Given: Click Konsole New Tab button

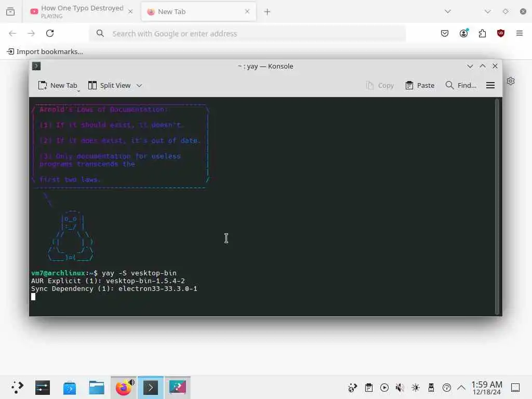Looking at the screenshot, I should [58, 86].
